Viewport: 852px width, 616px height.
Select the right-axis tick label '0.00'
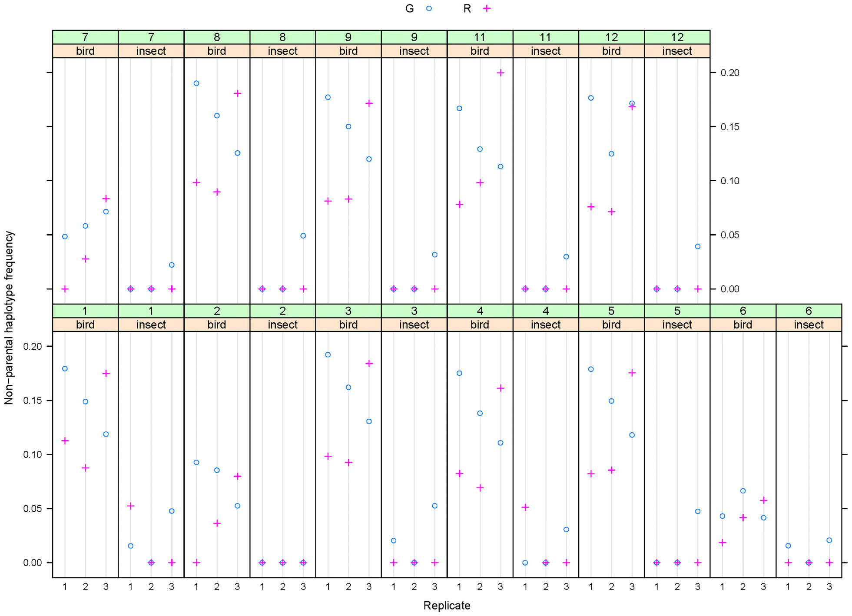[730, 289]
